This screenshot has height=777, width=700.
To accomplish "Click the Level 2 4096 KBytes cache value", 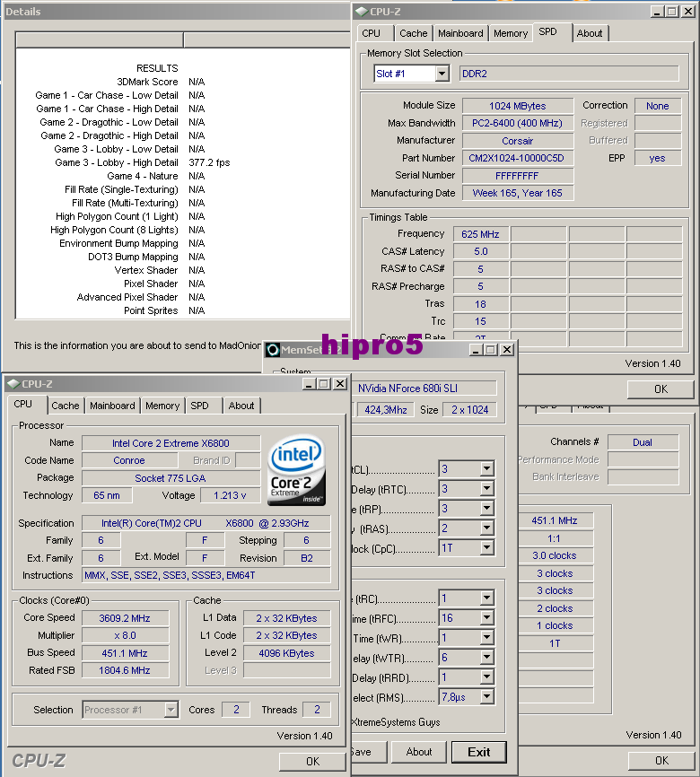I will click(286, 652).
